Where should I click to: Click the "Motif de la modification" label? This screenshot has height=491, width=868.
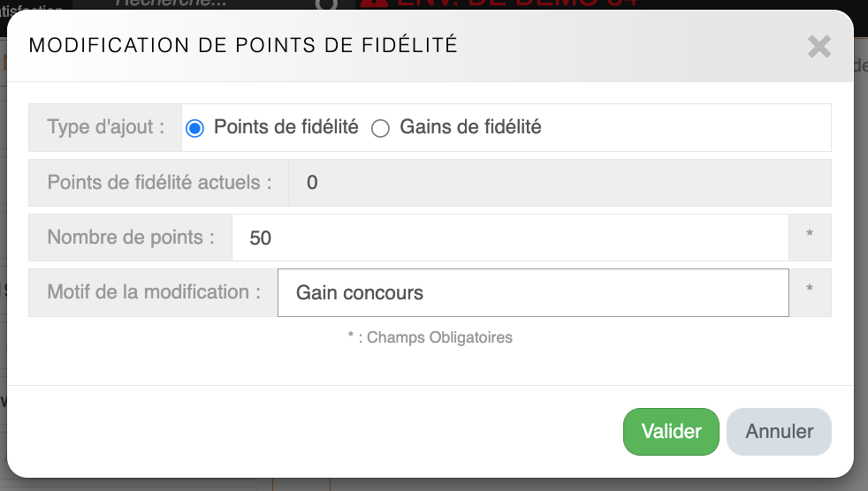[x=154, y=292]
